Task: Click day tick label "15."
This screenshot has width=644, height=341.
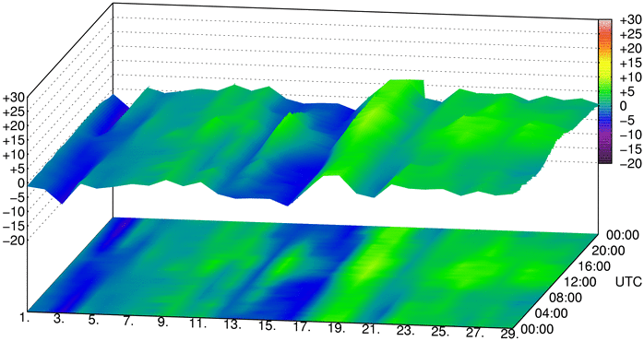Action: (267, 326)
